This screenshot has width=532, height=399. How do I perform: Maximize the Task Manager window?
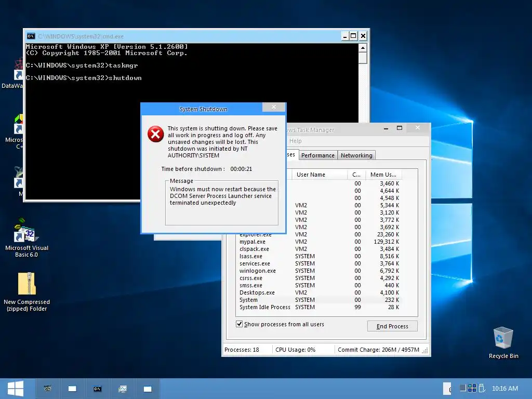coord(400,128)
